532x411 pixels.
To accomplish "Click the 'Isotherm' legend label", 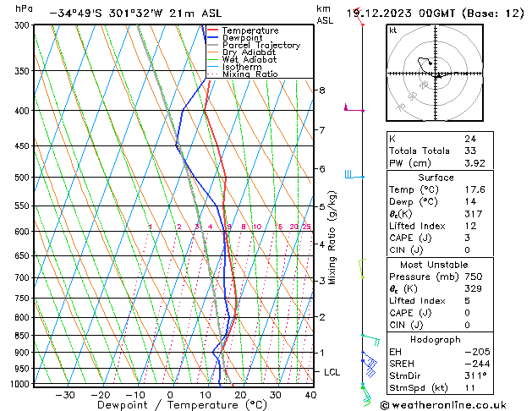I will 242,67.
